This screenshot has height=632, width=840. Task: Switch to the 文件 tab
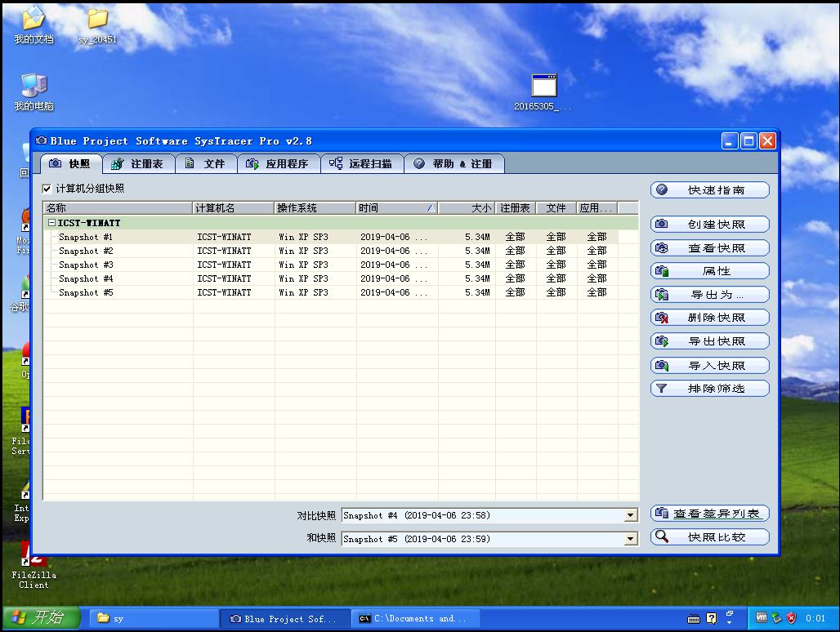(206, 164)
